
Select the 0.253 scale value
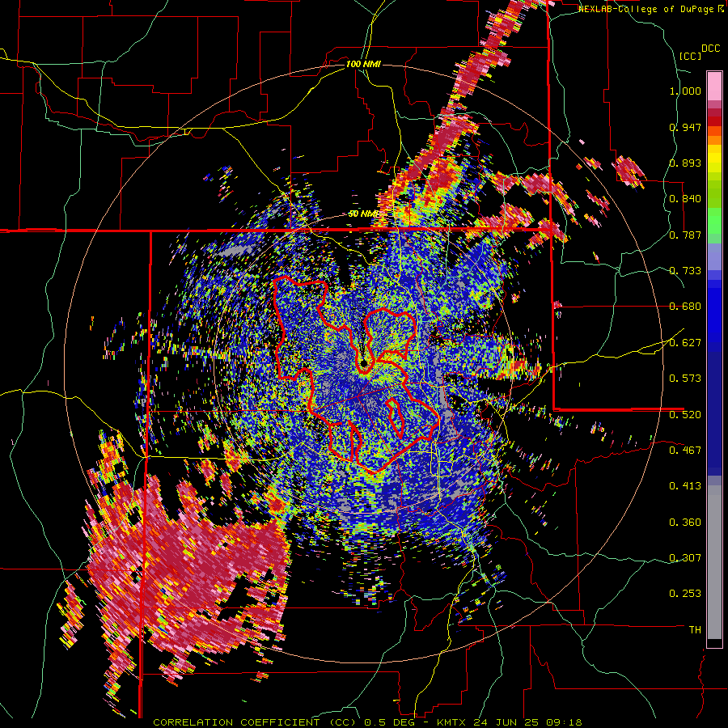coord(685,594)
